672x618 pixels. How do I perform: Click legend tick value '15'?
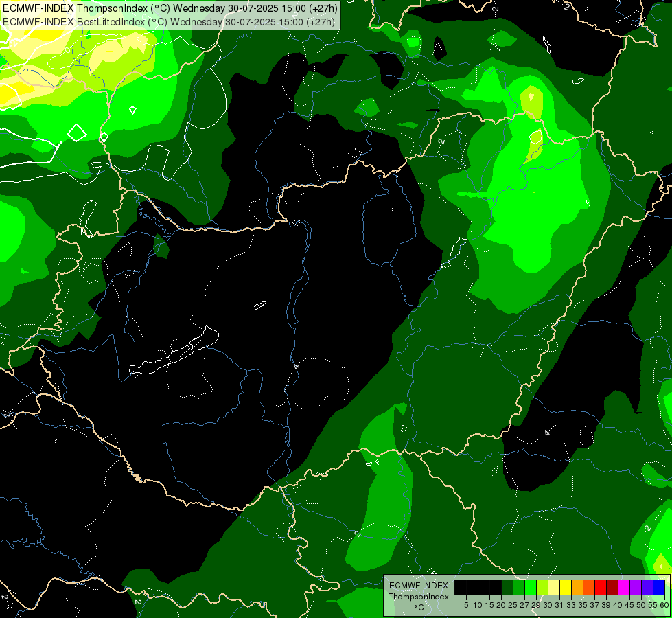point(490,605)
